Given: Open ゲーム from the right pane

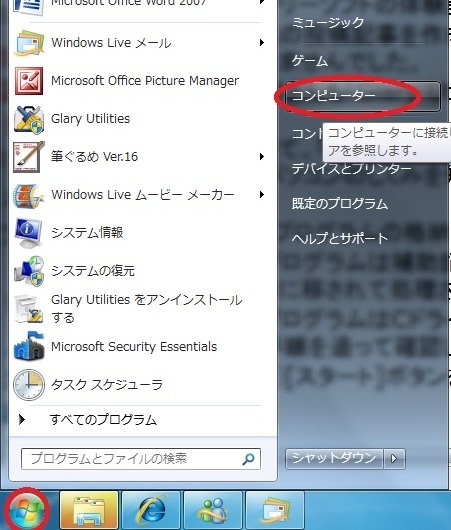Looking at the screenshot, I should click(310, 61).
